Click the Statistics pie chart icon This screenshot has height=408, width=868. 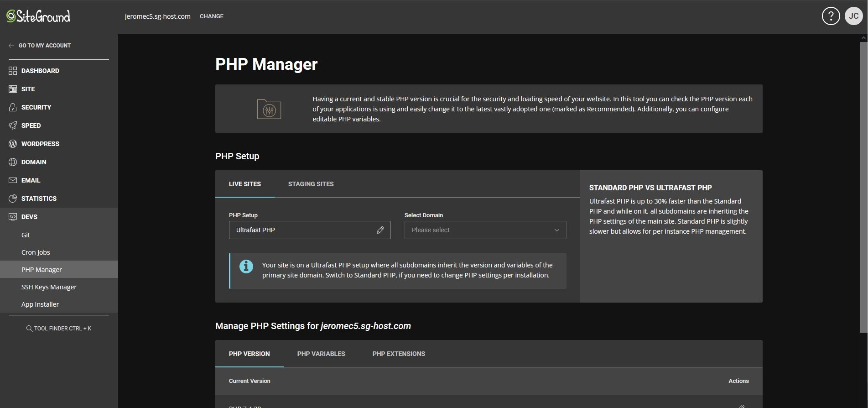[13, 199]
